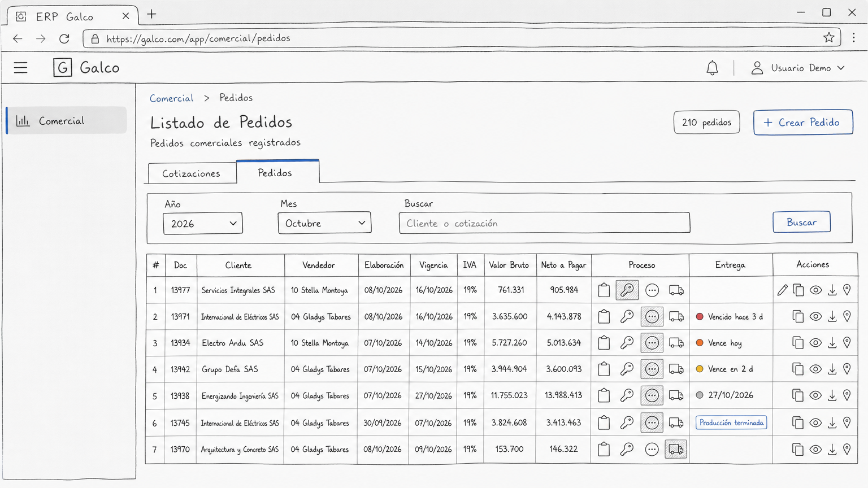The image size is (868, 488).
Task: Open location pin for order 13977
Action: click(x=847, y=290)
